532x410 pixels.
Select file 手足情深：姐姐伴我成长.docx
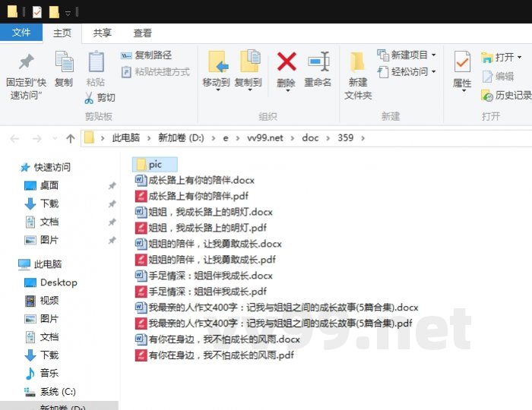(x=204, y=276)
